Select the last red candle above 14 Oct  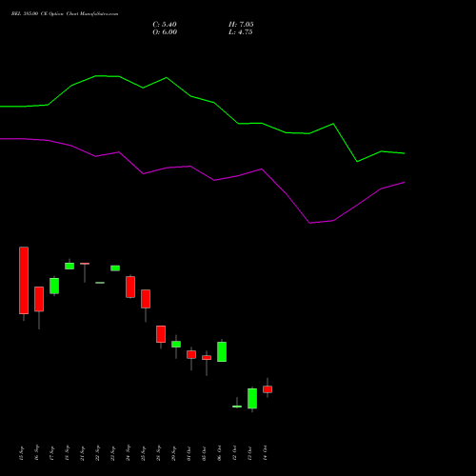pos(268,389)
